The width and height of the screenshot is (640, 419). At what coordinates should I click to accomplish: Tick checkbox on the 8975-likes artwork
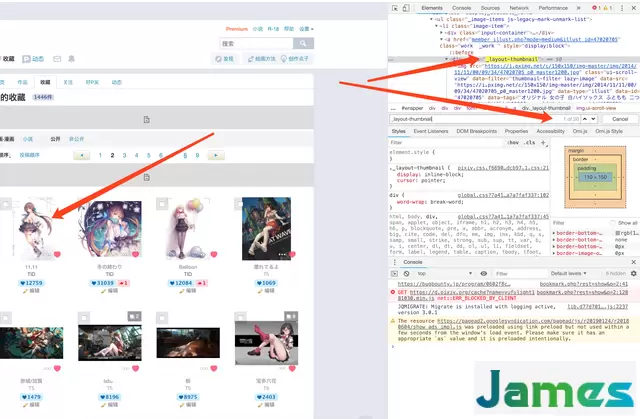pos(162,317)
